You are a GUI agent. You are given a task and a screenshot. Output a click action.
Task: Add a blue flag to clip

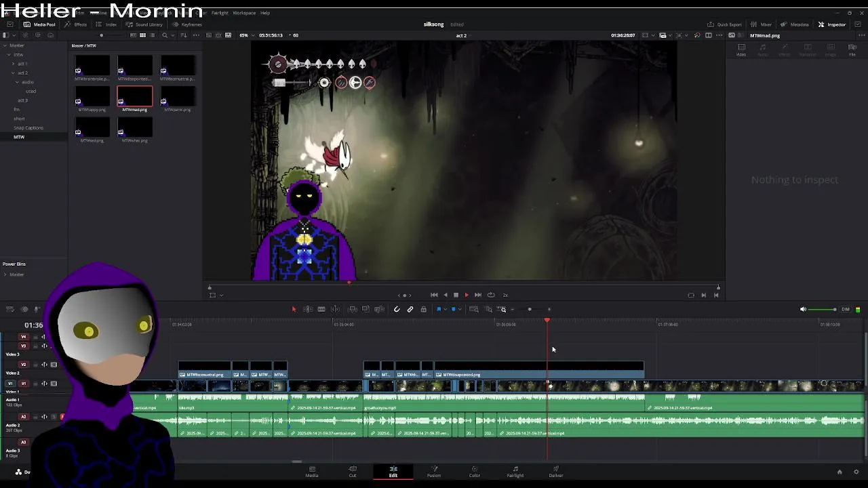(439, 309)
